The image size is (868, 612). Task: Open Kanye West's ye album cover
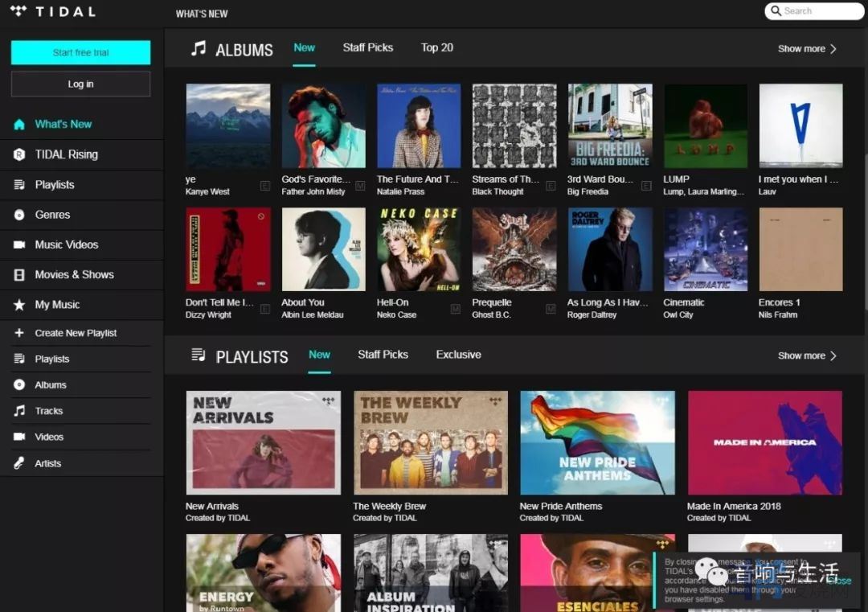[228, 126]
